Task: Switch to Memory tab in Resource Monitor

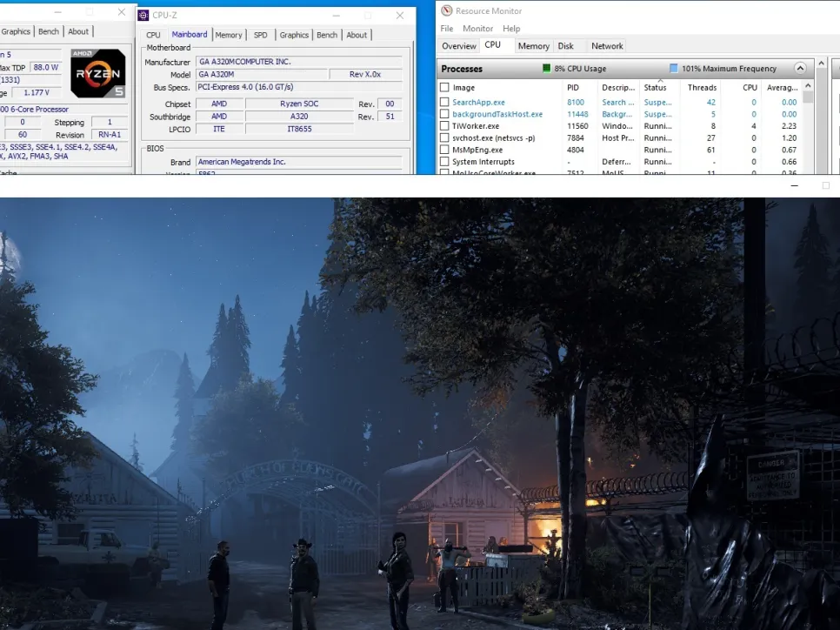Action: point(534,46)
